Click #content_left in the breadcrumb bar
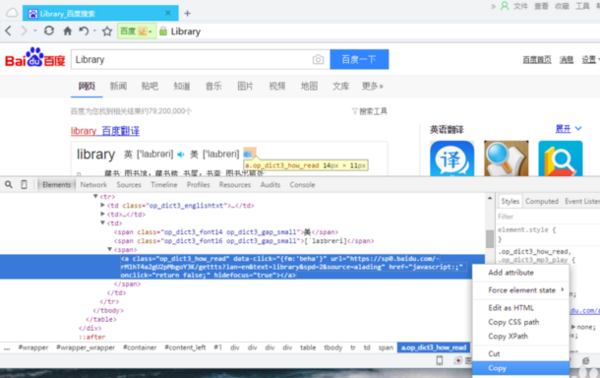Viewport: 600px width, 378px height. (x=185, y=347)
